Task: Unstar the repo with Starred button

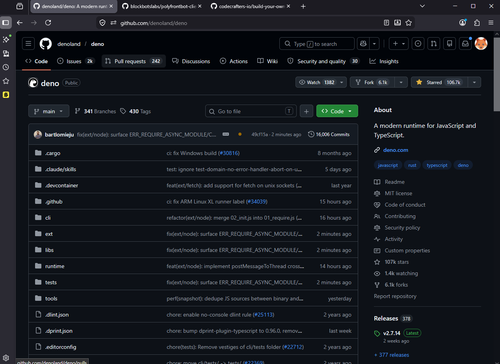Action: (x=439, y=82)
